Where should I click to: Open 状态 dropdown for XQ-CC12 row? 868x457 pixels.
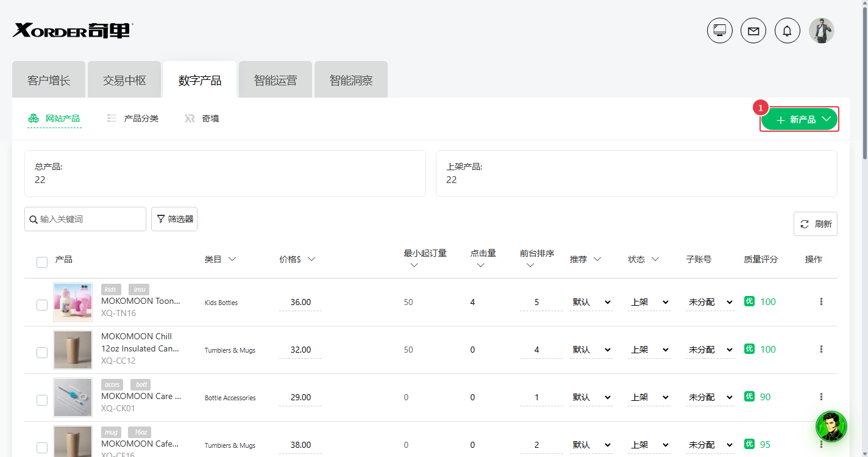point(649,350)
